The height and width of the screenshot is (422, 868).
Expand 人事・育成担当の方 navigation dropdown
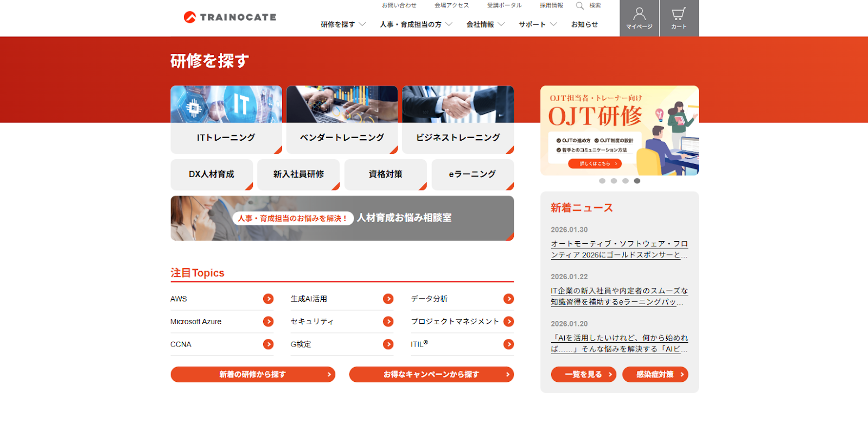(x=416, y=24)
